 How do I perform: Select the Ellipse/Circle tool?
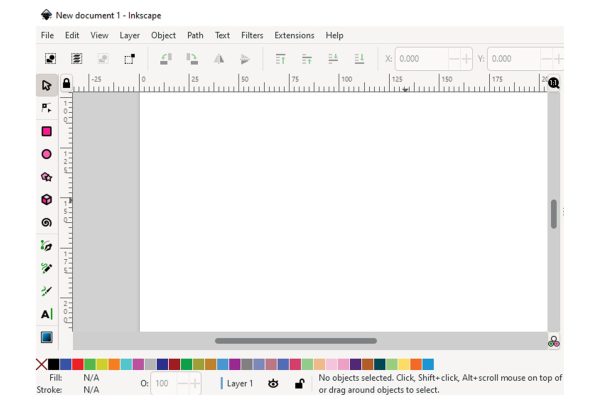[46, 154]
